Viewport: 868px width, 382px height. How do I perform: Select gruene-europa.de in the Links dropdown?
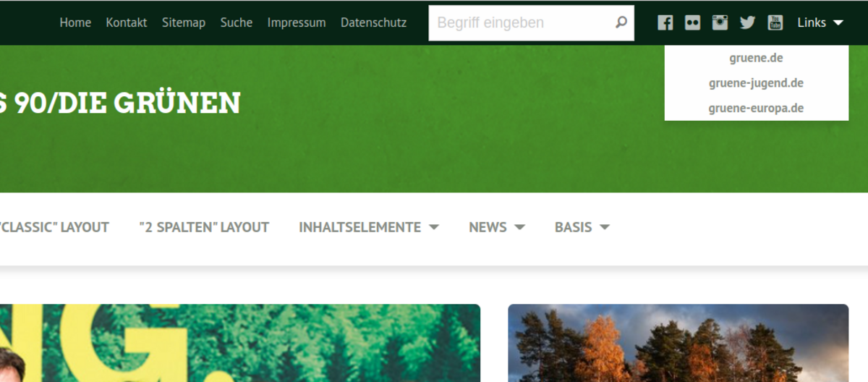point(757,109)
